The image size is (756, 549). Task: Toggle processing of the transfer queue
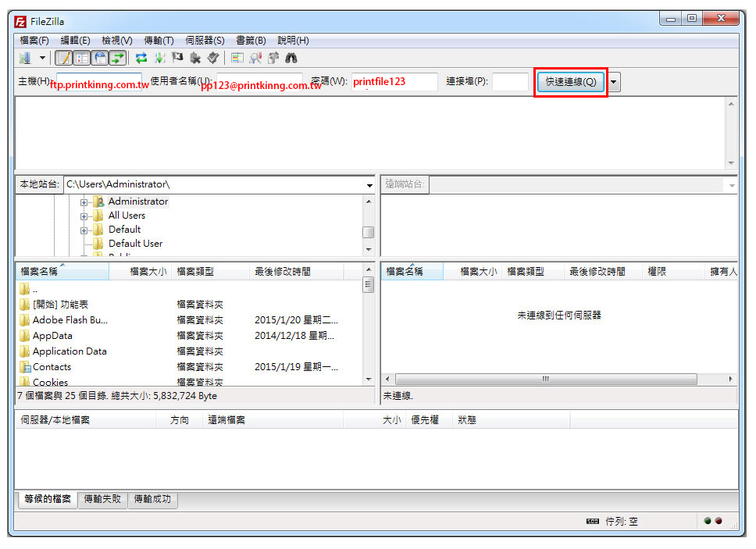[x=159, y=59]
